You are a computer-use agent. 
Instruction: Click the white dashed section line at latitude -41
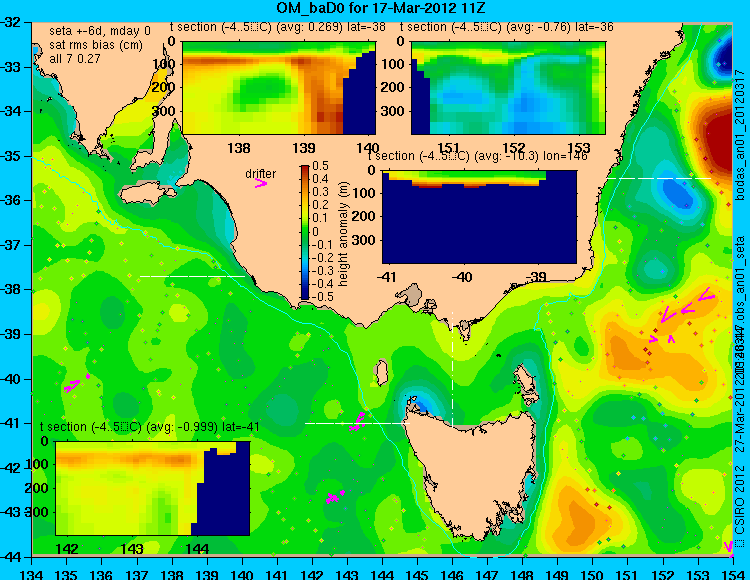click(357, 423)
